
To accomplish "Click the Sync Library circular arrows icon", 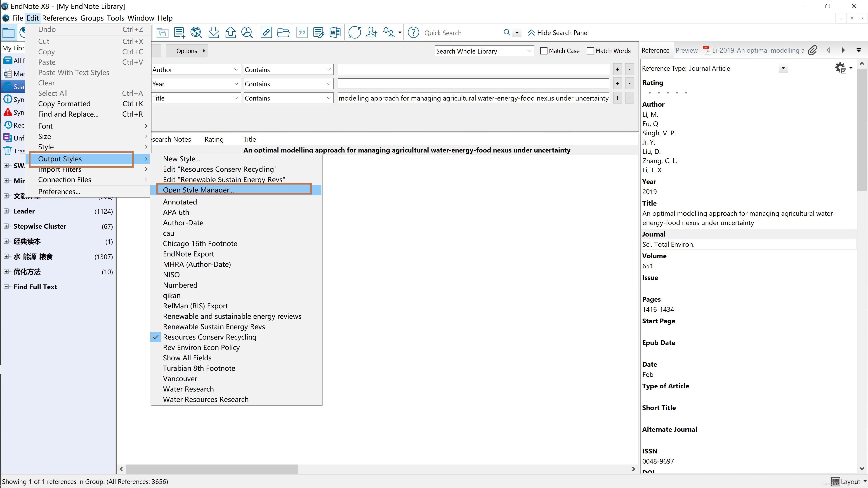I will 354,33.
